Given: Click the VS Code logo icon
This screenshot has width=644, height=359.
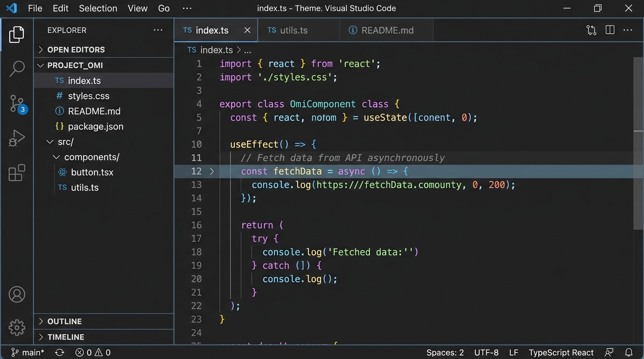Looking at the screenshot, I should 11,8.
